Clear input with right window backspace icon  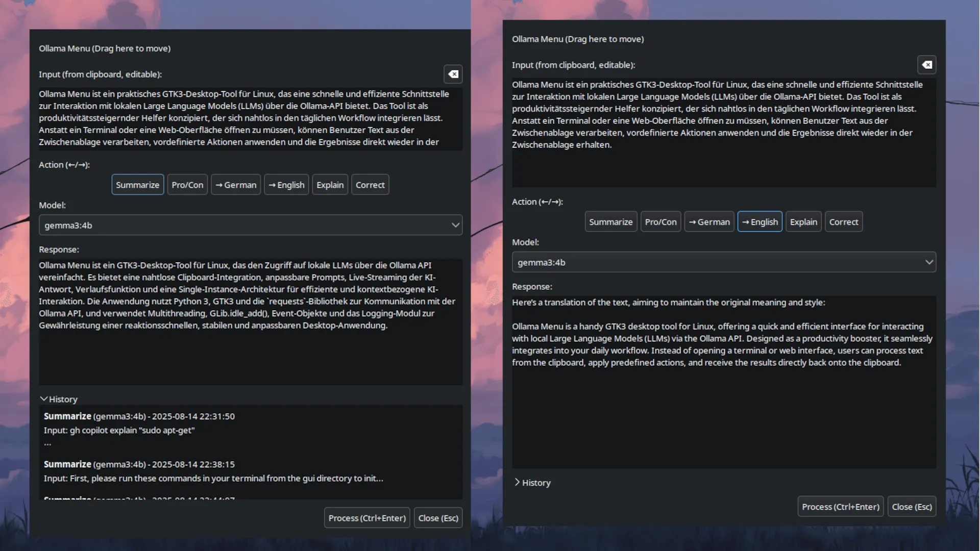coord(926,65)
